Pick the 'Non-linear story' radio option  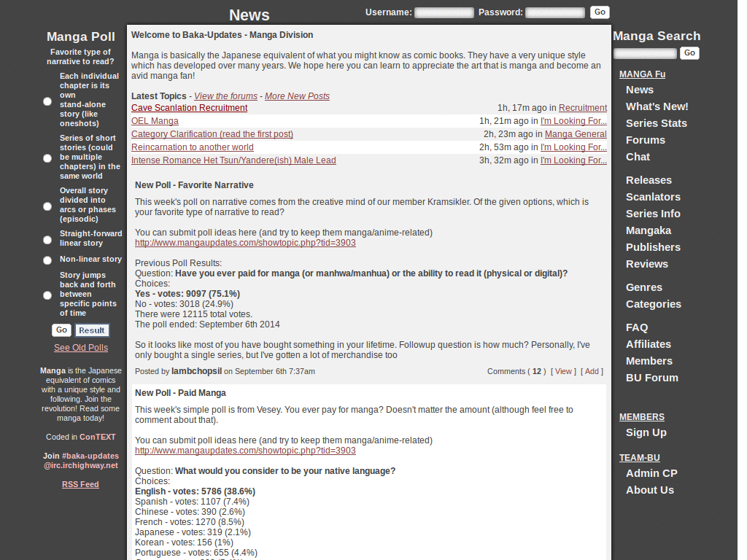click(47, 260)
